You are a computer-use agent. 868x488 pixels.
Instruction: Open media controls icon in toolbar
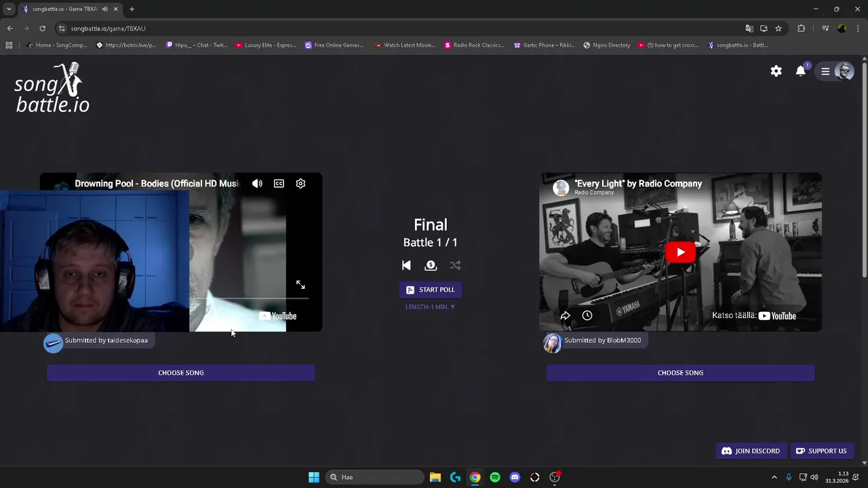click(825, 28)
